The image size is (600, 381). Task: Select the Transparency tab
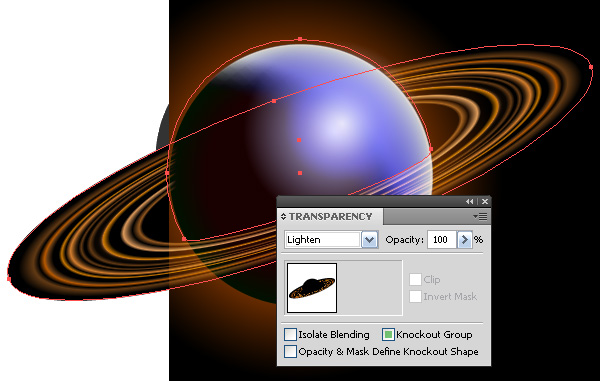(331, 217)
